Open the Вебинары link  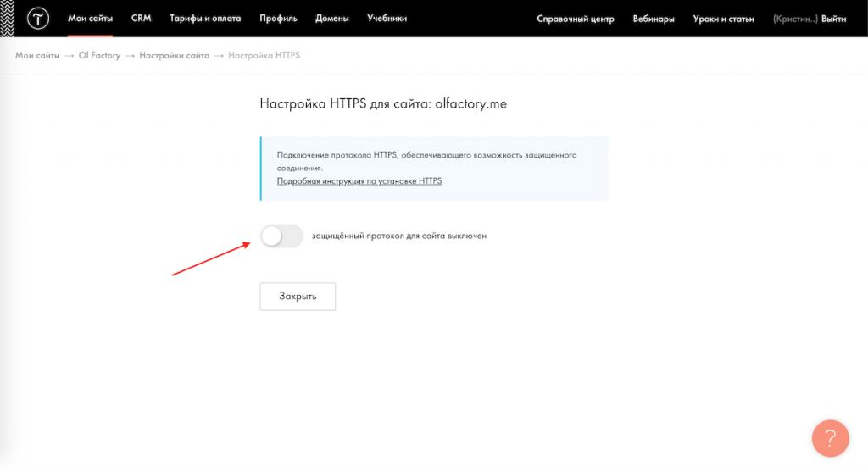(654, 19)
